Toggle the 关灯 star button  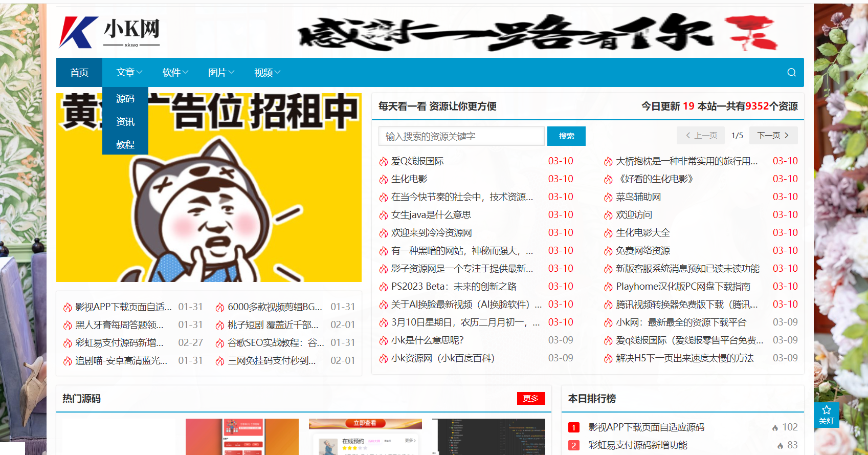click(x=826, y=415)
